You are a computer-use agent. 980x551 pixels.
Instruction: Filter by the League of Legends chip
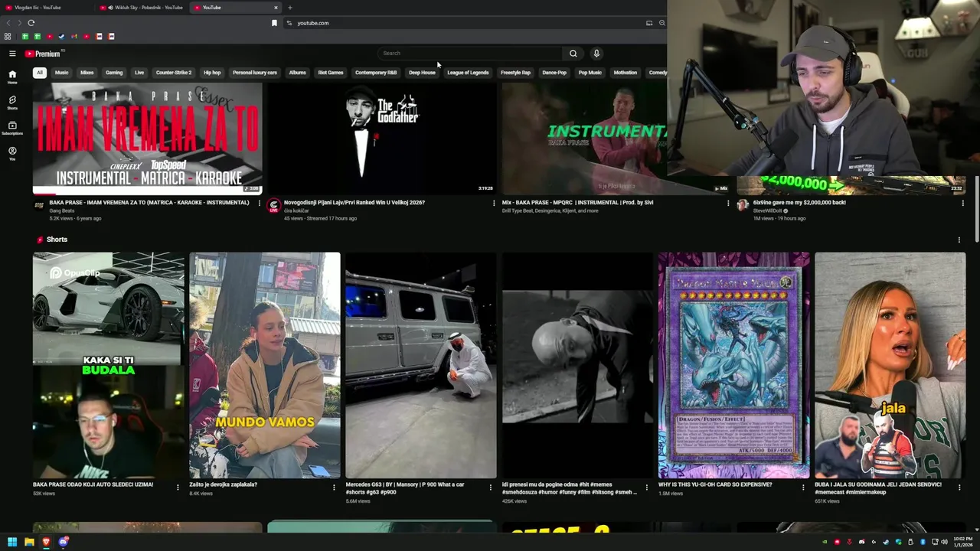(468, 73)
